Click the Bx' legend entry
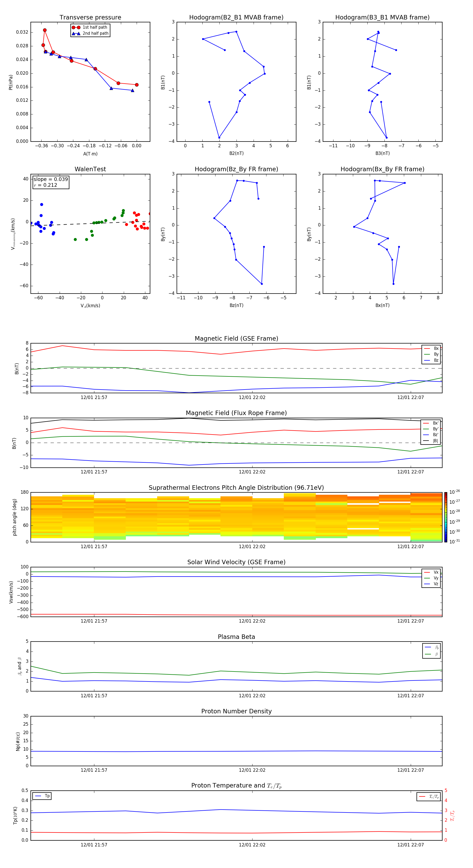Viewport: 473px width, 868px height. [x=431, y=423]
